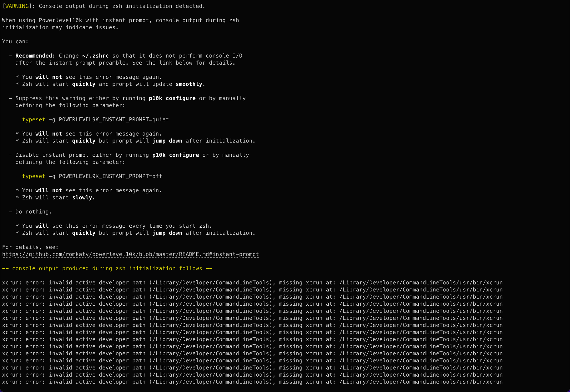Click the bold word slowly
The image size is (570, 392).
(x=82, y=198)
